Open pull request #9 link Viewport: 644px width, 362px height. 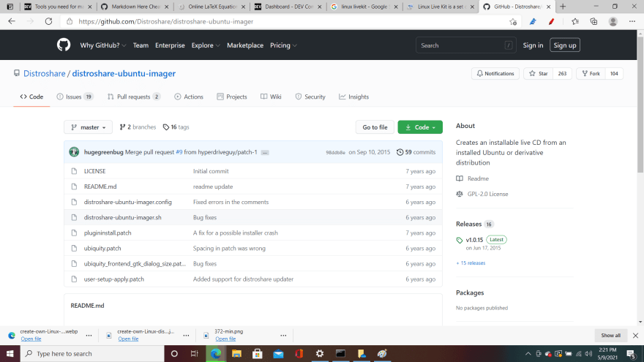tap(179, 152)
